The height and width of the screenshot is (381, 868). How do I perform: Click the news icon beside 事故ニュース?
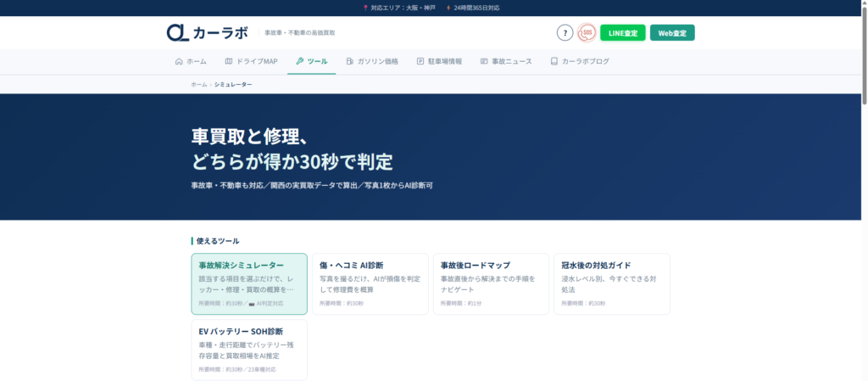coord(484,61)
